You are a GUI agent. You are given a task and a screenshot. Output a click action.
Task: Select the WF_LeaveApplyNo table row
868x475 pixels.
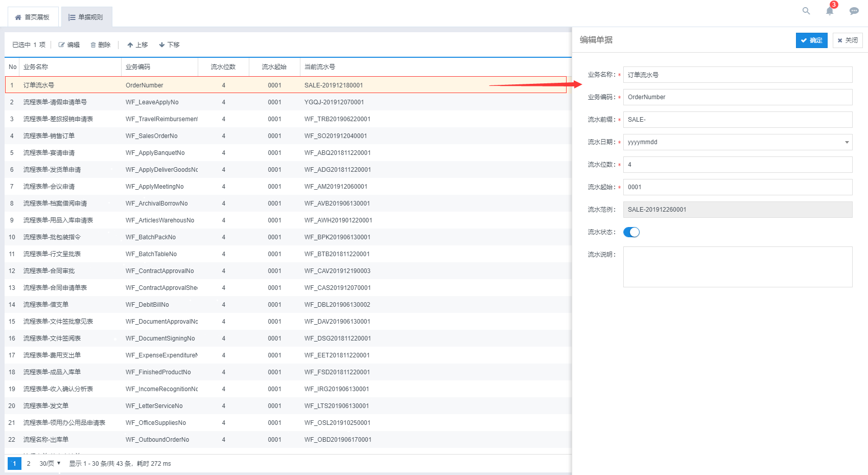[x=152, y=102]
